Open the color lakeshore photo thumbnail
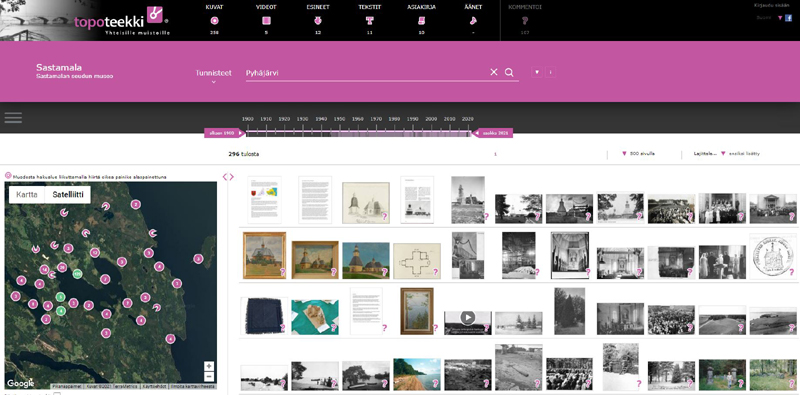The image size is (800, 395). [x=417, y=374]
